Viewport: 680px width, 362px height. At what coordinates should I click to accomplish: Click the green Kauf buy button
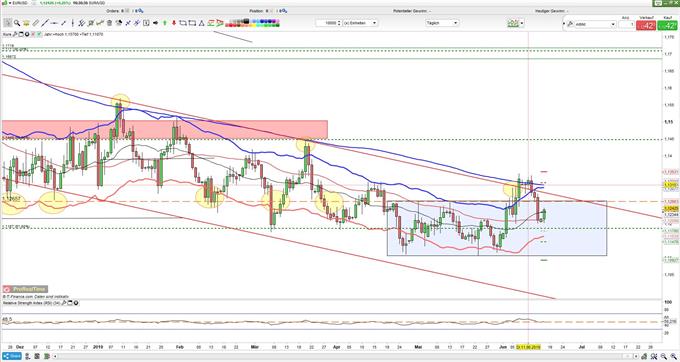click(x=667, y=26)
